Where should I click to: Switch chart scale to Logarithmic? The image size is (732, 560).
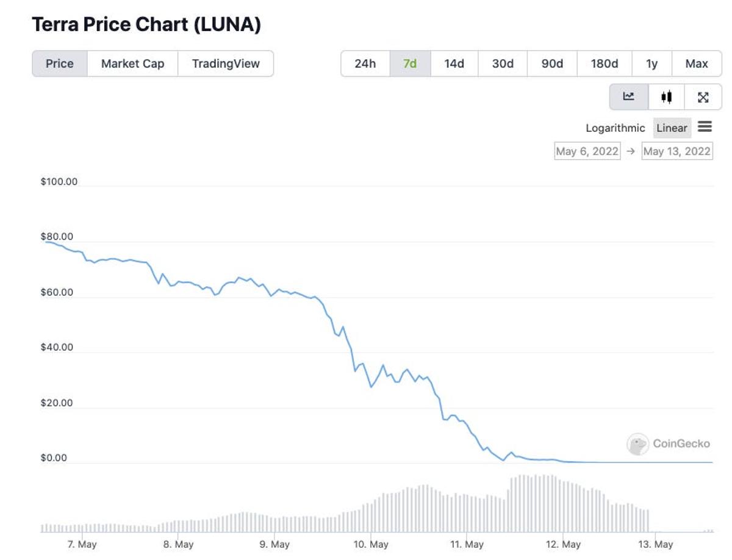coord(616,127)
